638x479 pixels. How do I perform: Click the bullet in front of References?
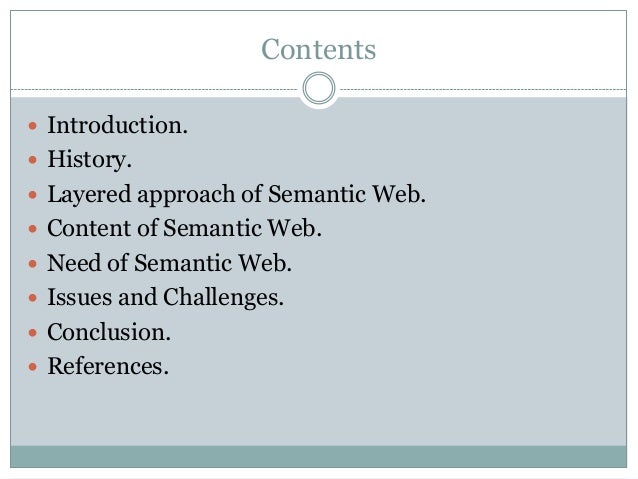pos(32,367)
